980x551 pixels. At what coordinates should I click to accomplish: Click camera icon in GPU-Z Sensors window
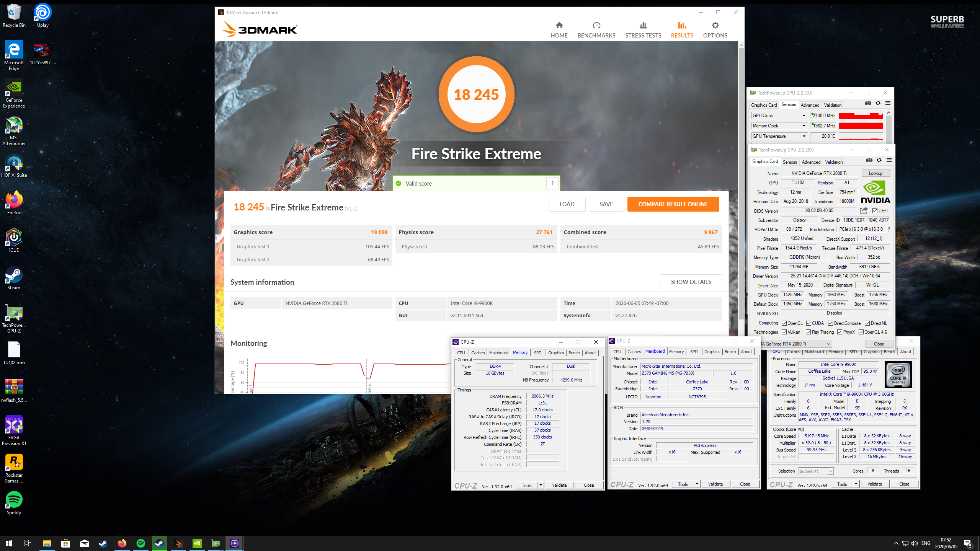[x=868, y=103]
